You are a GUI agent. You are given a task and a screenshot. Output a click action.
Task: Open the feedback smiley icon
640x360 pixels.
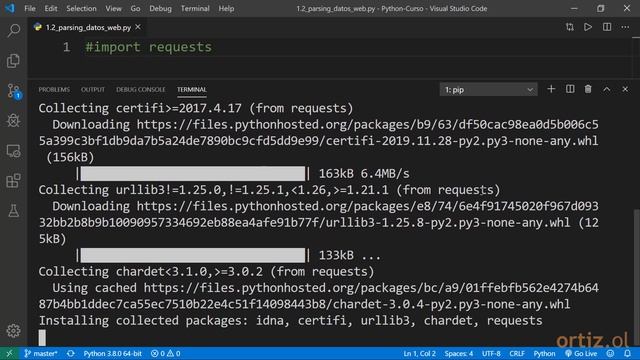[610, 353]
